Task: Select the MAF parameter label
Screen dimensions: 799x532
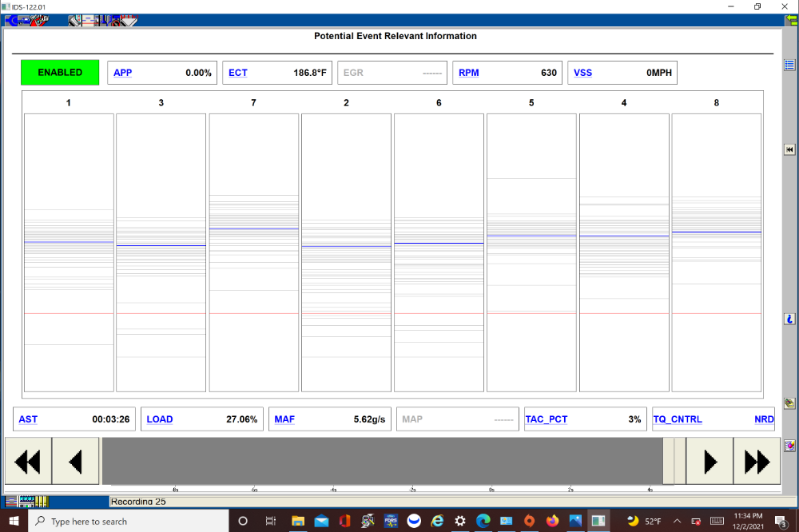Action: pos(284,419)
